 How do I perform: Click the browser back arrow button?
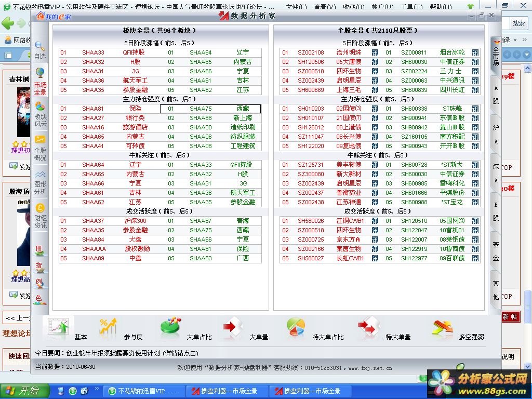point(7,23)
